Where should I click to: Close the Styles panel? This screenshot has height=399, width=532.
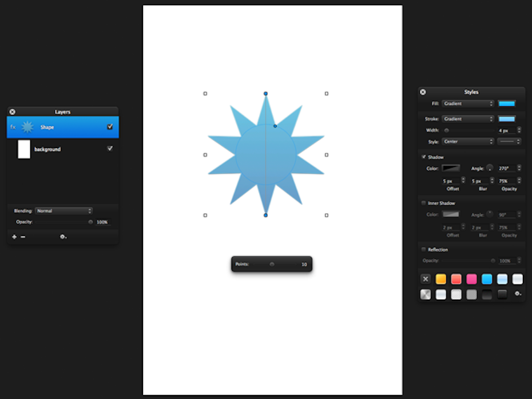423,92
